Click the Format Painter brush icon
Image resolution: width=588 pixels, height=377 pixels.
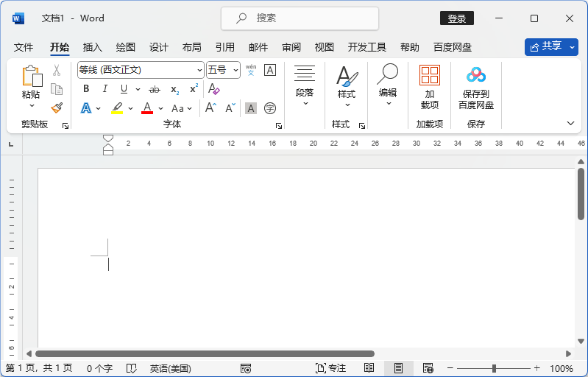tap(57, 108)
